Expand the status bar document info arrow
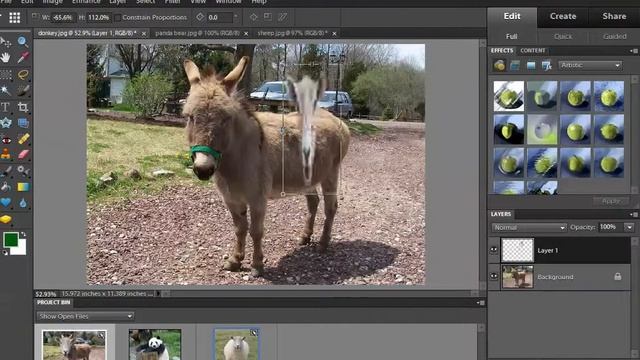 point(158,293)
